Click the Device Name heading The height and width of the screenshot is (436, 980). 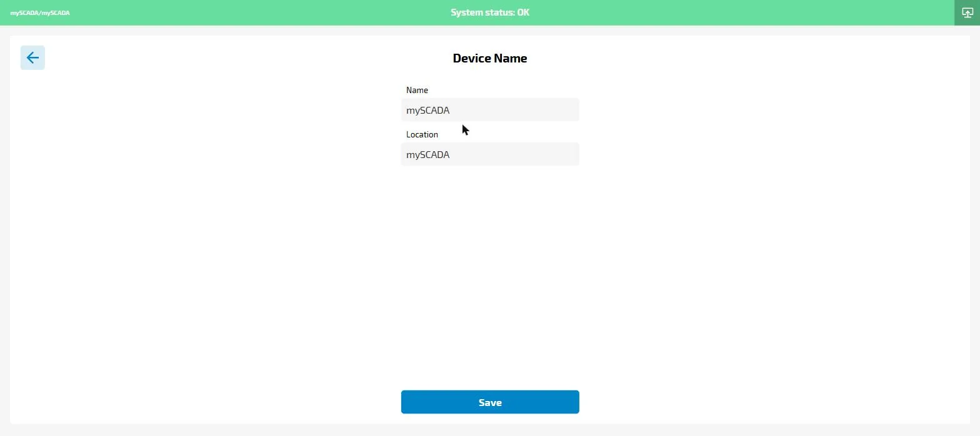tap(490, 58)
